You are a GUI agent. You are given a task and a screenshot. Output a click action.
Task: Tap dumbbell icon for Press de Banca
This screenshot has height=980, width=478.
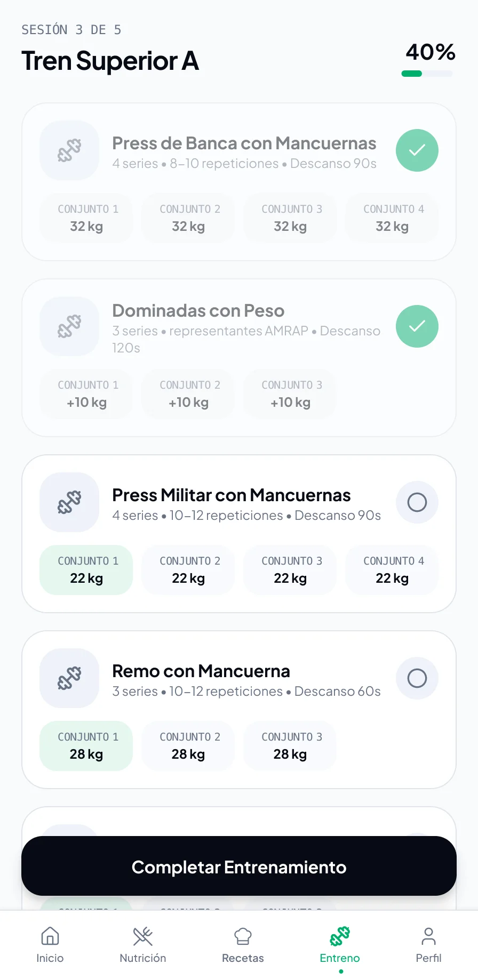(69, 150)
